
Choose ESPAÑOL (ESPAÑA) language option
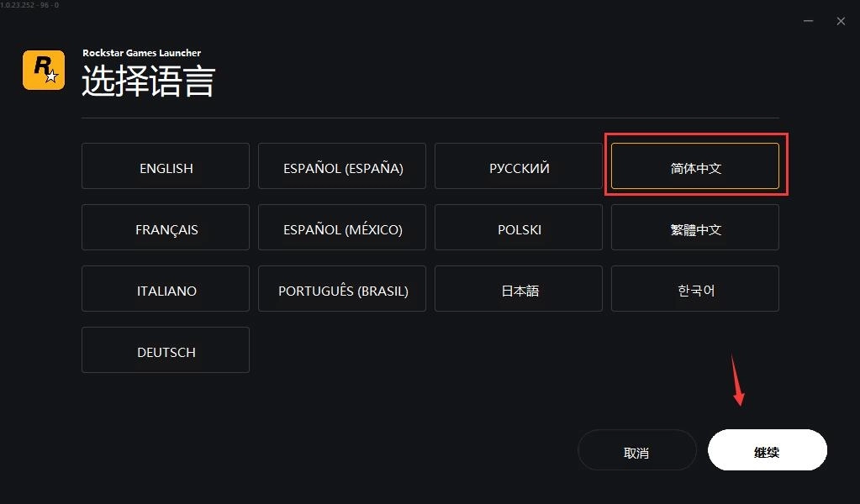pyautogui.click(x=342, y=166)
